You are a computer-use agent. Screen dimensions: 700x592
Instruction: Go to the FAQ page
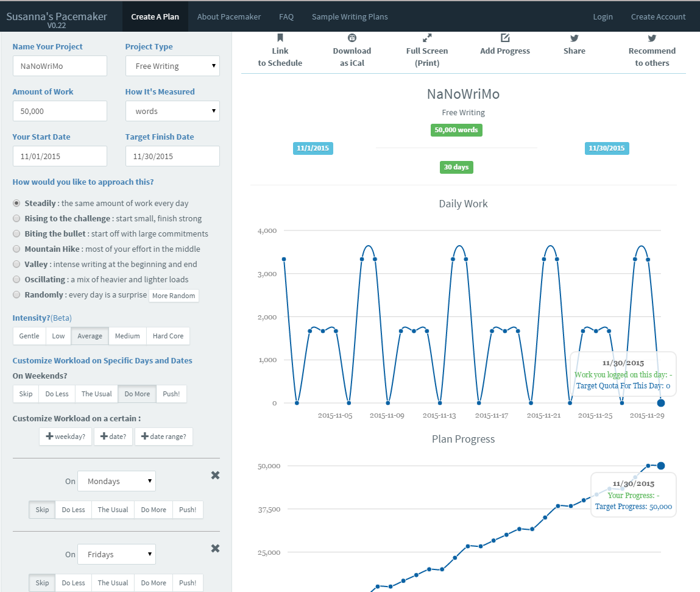[x=286, y=16]
